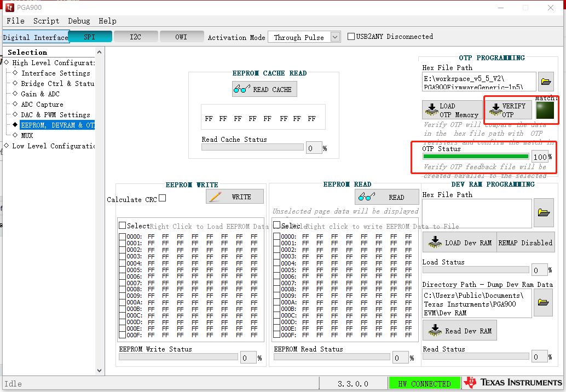Select Bridge Ctrl & Status tree item
This screenshot has height=392, width=566.
click(x=58, y=83)
